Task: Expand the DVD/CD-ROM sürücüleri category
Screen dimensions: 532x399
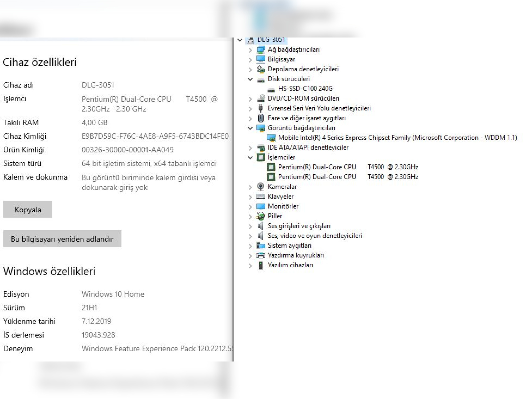Action: (x=250, y=99)
